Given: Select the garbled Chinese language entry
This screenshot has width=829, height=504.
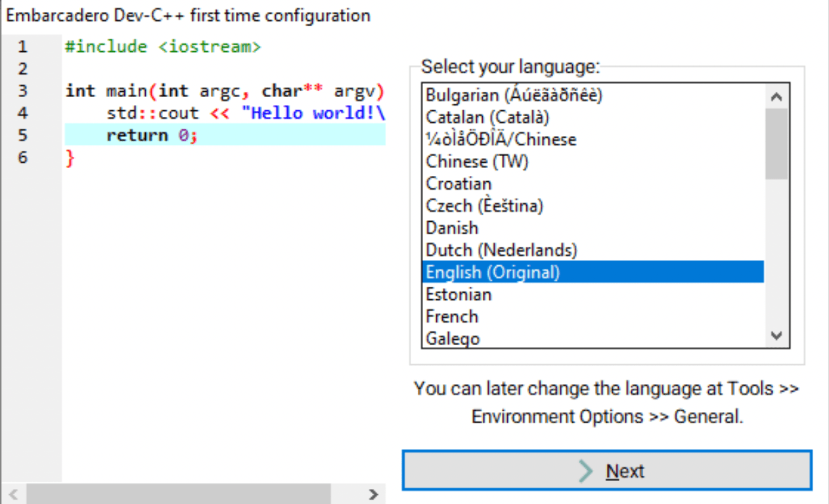Looking at the screenshot, I should click(x=593, y=140).
